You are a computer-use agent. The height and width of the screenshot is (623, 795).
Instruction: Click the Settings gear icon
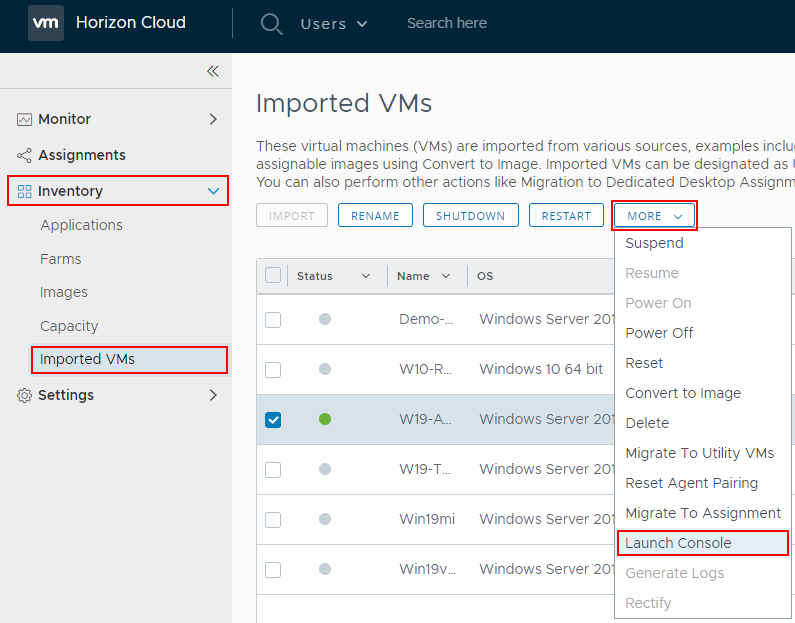point(25,395)
